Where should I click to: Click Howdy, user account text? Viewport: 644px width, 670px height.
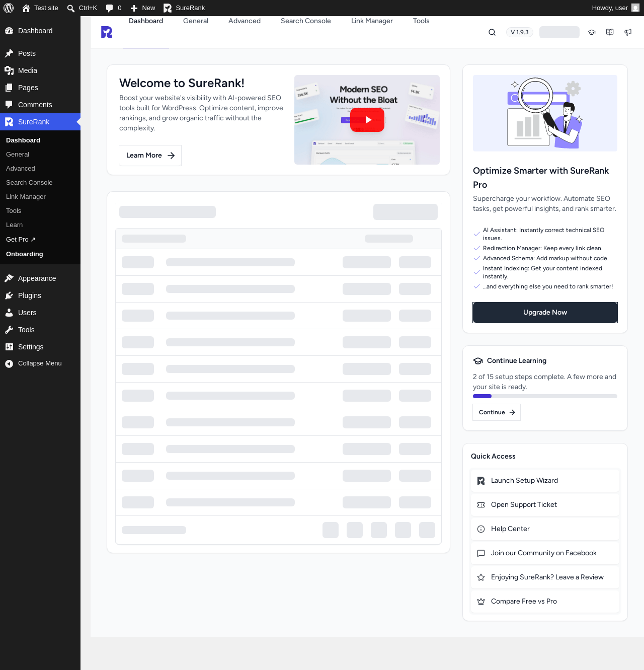click(610, 8)
